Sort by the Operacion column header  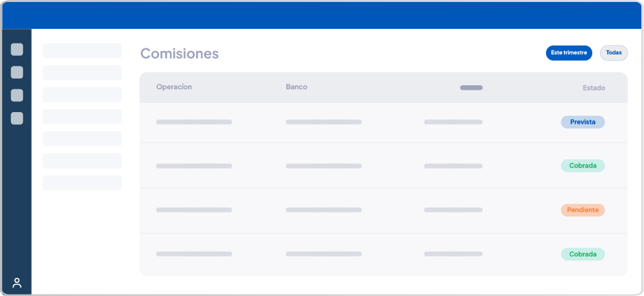point(174,87)
